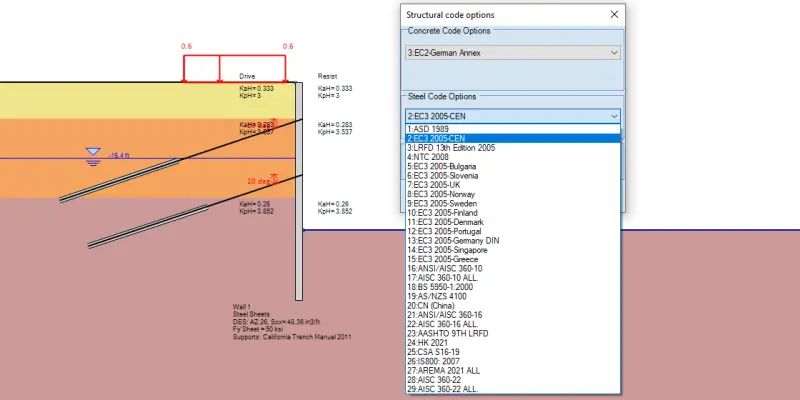The height and width of the screenshot is (400, 800).
Task: Select 2:EC3 2005-CEN in list
Action: (513, 138)
